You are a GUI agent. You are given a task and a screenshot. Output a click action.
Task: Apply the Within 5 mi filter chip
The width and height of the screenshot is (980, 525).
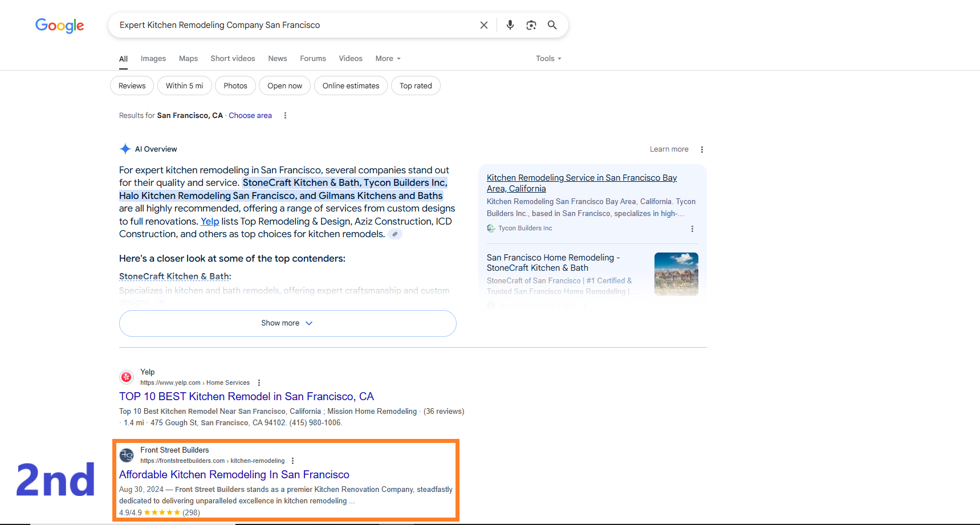click(x=185, y=86)
